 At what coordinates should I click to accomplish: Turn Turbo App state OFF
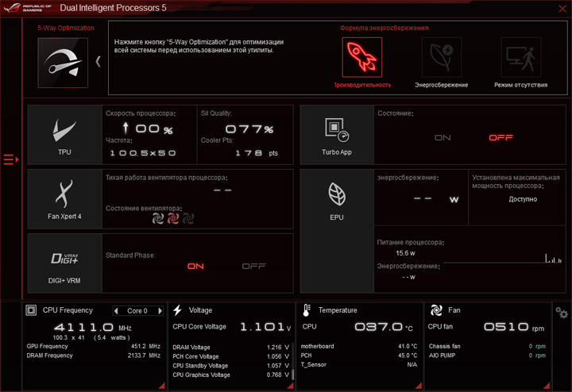click(x=500, y=138)
